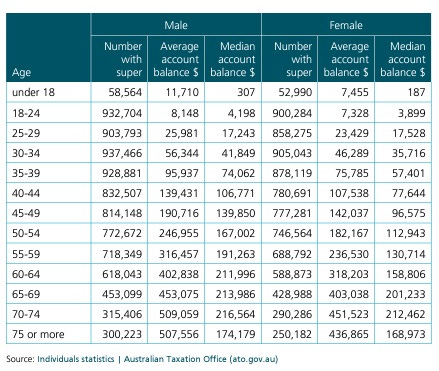This screenshot has height=371, width=439.
Task: Click the female average balance 142,037
Action: pos(349,213)
